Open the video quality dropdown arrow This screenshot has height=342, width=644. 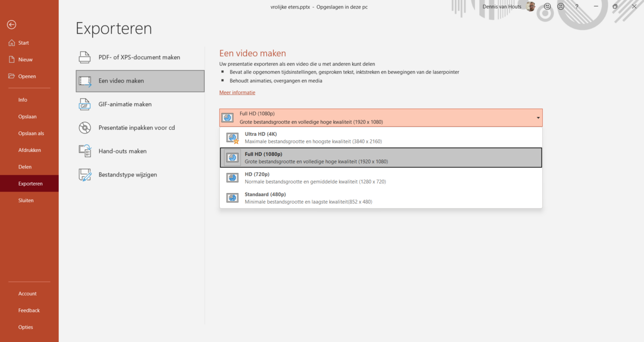pos(538,117)
